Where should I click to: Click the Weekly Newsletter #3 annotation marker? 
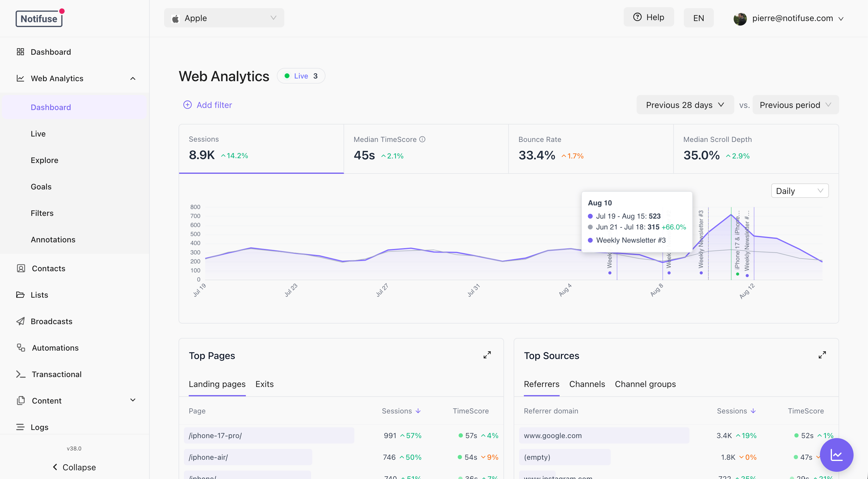701,273
